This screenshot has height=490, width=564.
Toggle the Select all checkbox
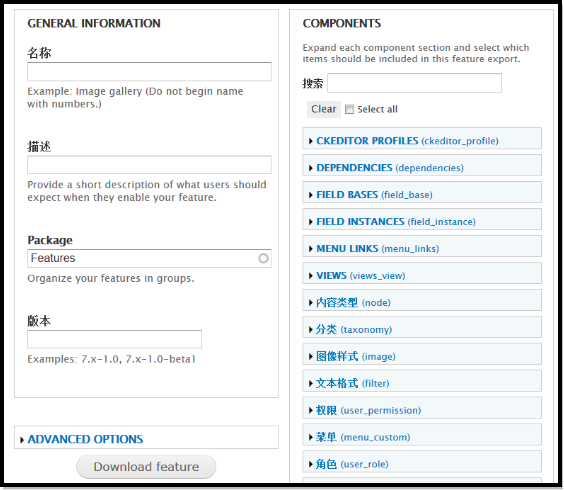[349, 109]
